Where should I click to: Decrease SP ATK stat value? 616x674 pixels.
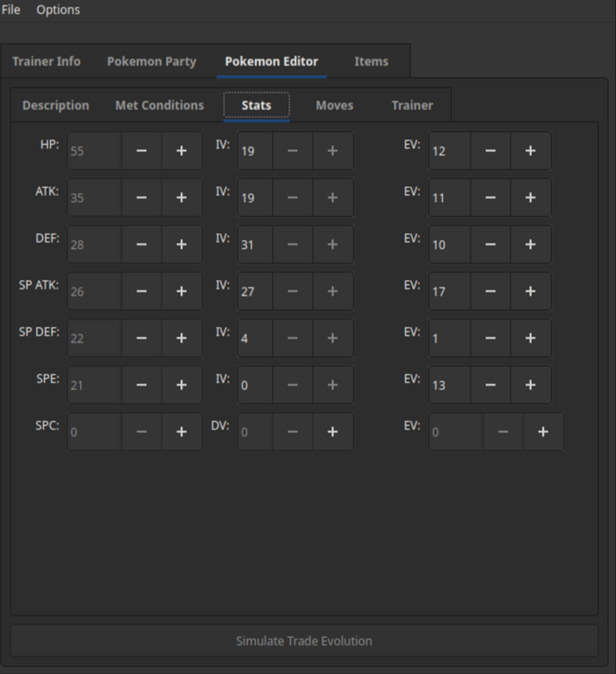point(142,291)
